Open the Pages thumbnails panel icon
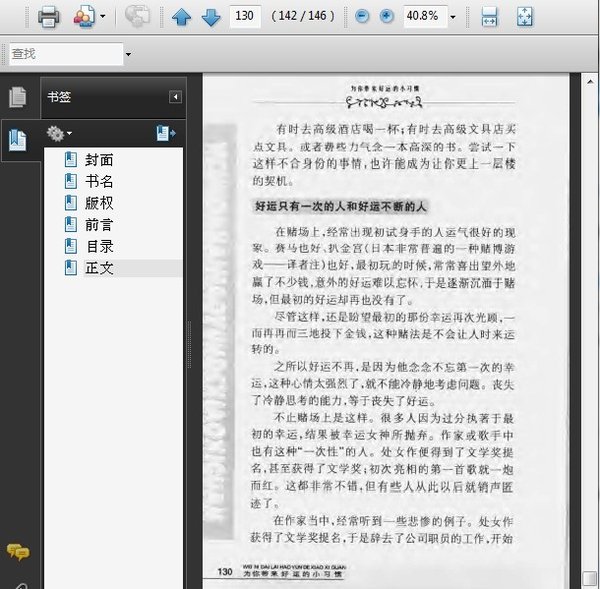Screen dimensions: 600x589 [x=18, y=97]
